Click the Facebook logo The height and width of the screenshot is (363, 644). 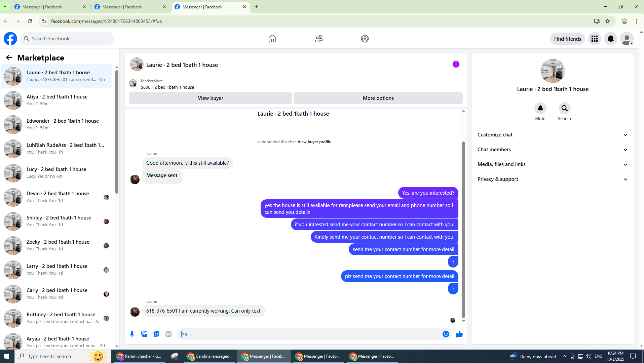click(x=10, y=39)
